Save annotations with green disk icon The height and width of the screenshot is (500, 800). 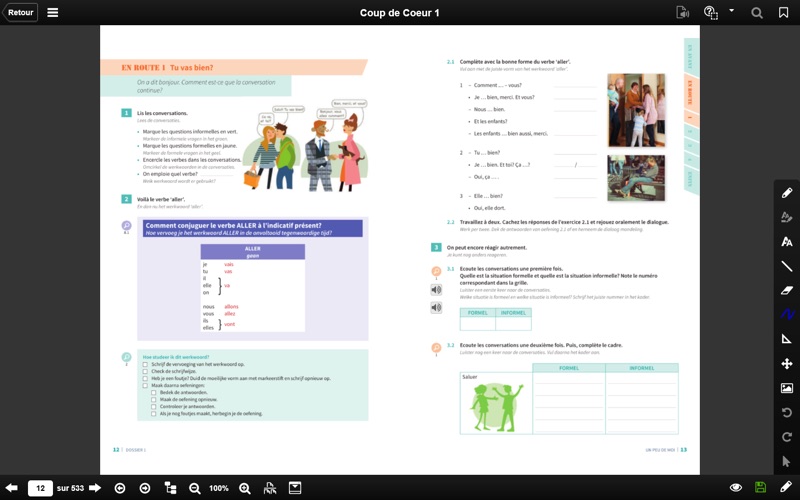760,487
